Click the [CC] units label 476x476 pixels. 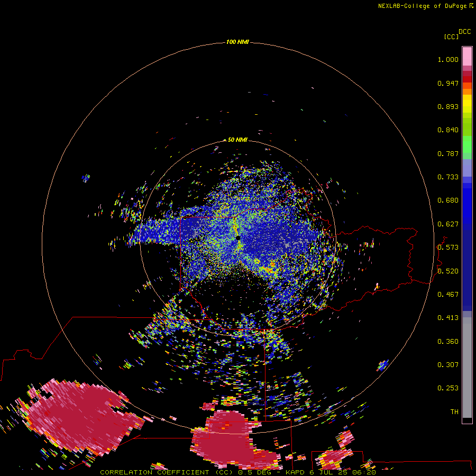click(451, 36)
